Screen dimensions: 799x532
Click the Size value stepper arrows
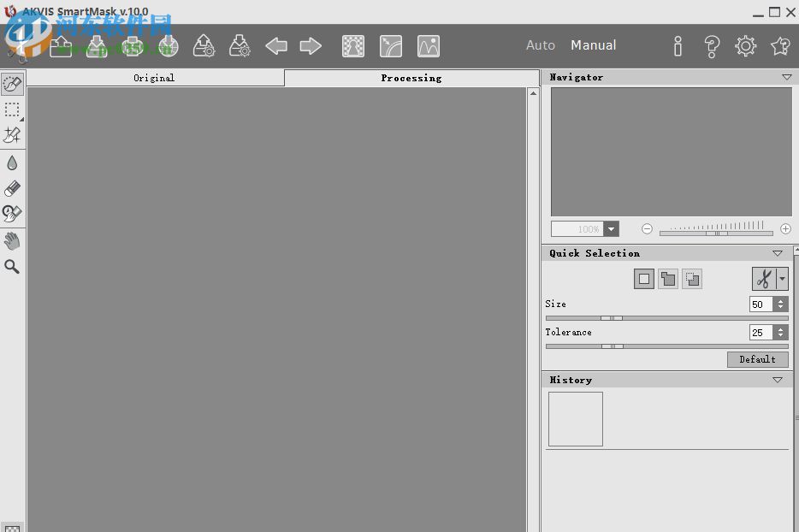781,304
